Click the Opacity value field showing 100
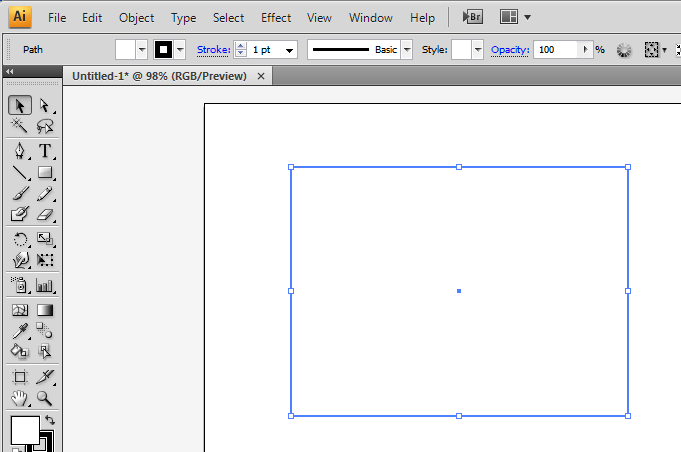 [556, 50]
